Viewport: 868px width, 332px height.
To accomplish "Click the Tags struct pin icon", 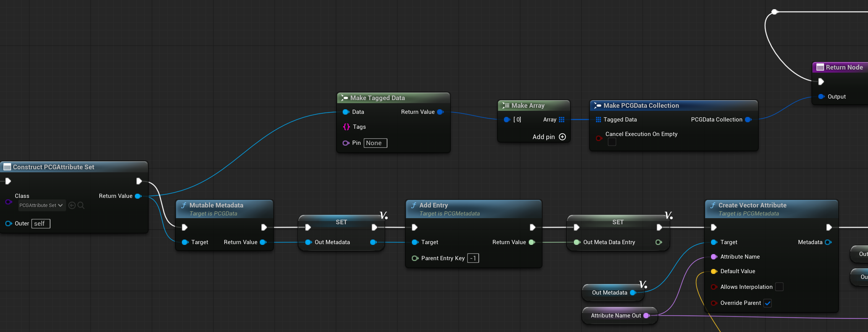I will pyautogui.click(x=346, y=127).
